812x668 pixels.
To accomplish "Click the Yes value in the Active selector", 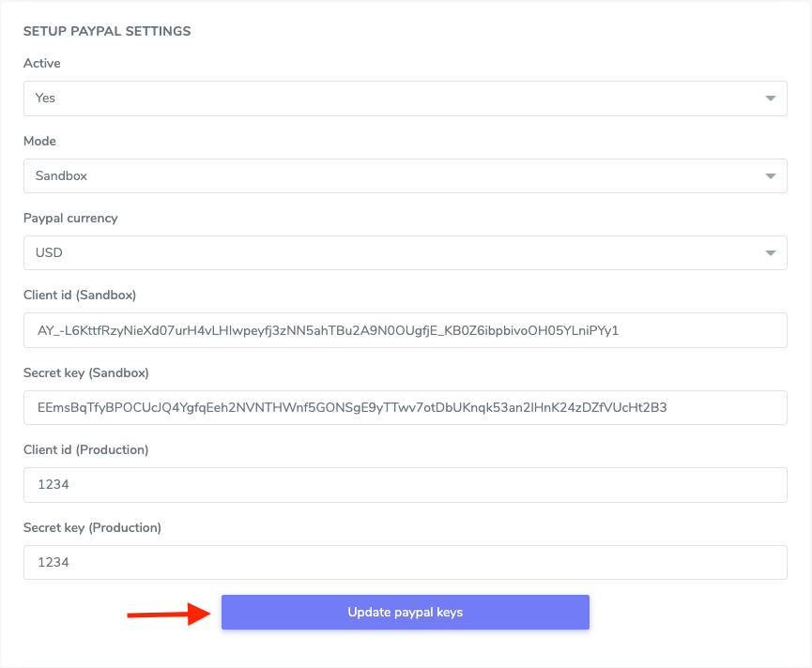I will pyautogui.click(x=44, y=98).
